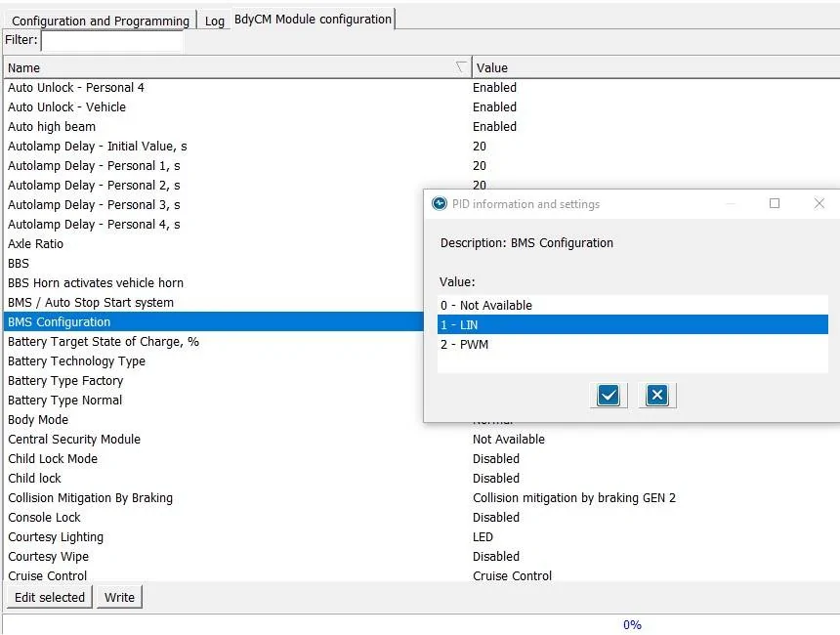Image resolution: width=840 pixels, height=635 pixels.
Task: Select the BdyCM Module configuration tab
Action: coord(313,20)
